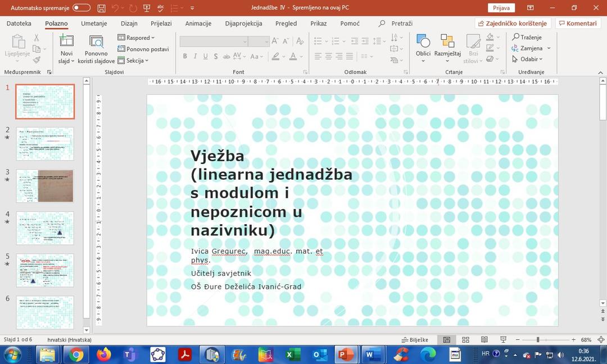Viewport: 607px width, 364px height.
Task: Open the Razmještaj arrange menu
Action: [x=447, y=46]
